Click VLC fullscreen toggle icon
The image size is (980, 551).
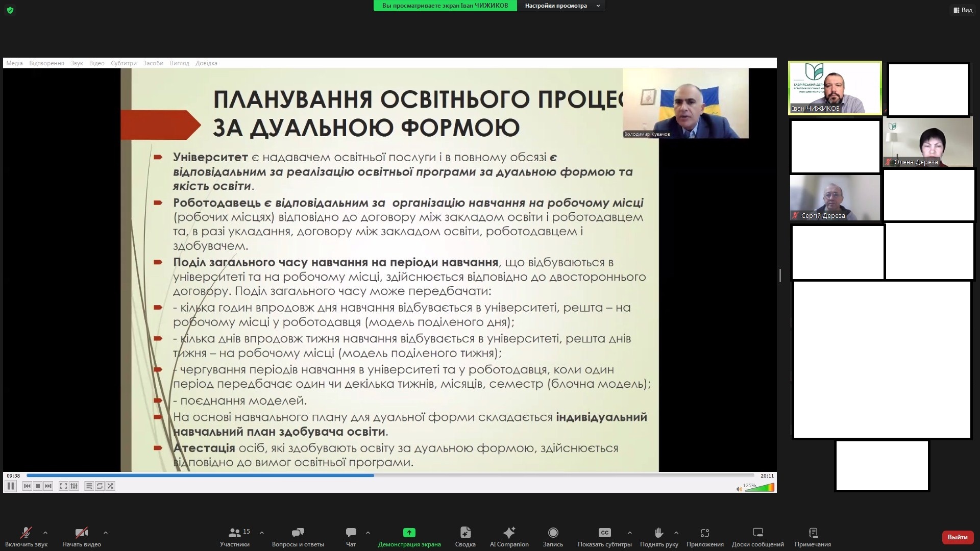point(63,486)
